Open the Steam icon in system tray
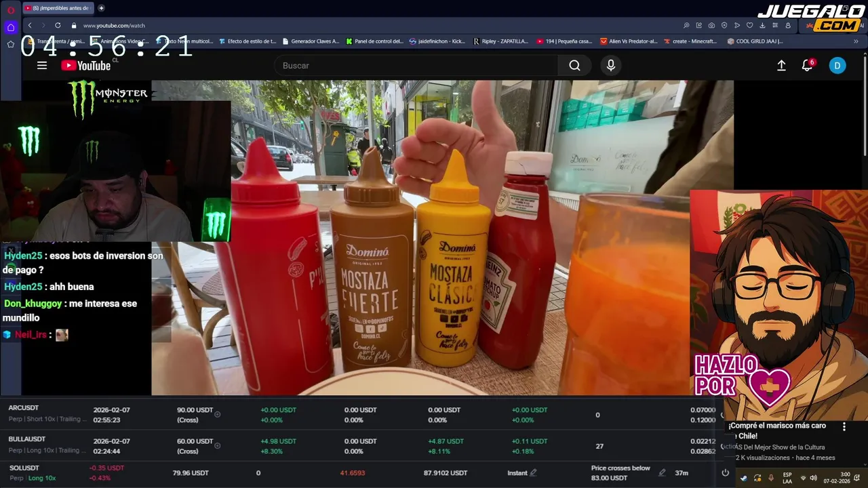The width and height of the screenshot is (868, 488). click(744, 478)
